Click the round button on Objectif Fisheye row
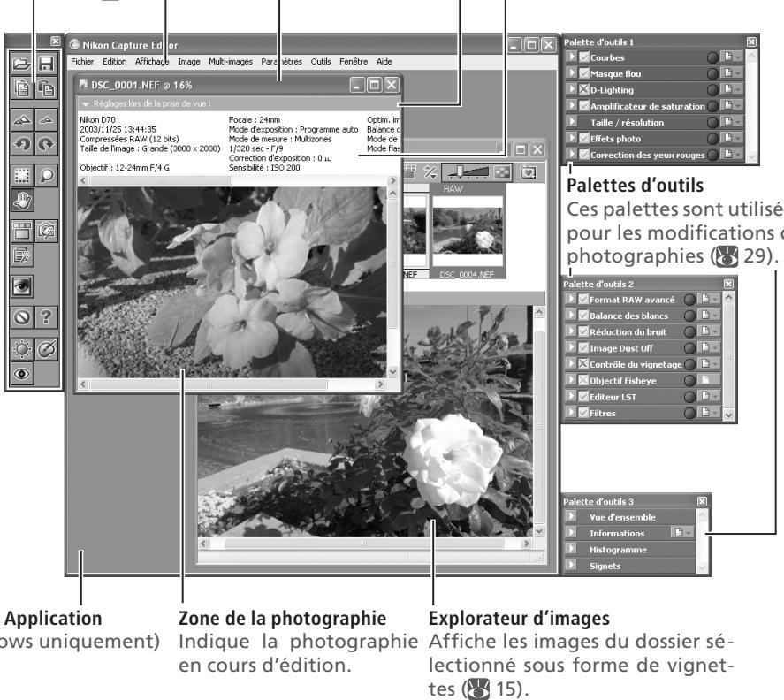 [x=689, y=381]
